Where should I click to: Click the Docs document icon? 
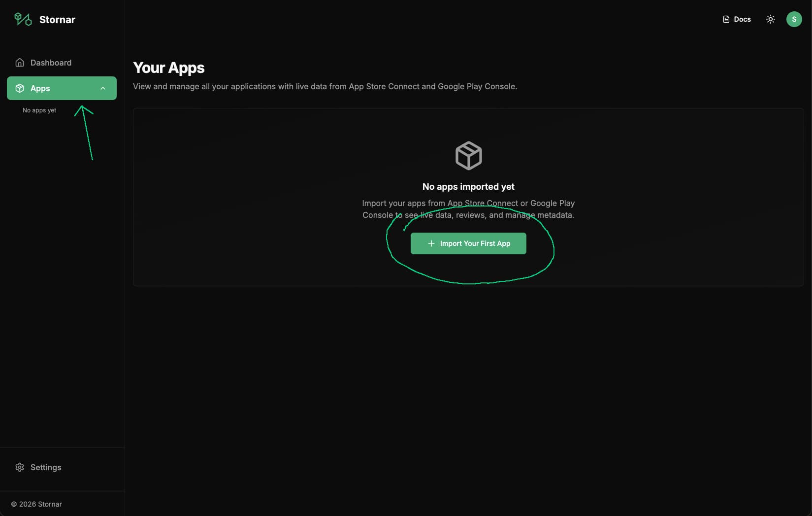point(726,19)
